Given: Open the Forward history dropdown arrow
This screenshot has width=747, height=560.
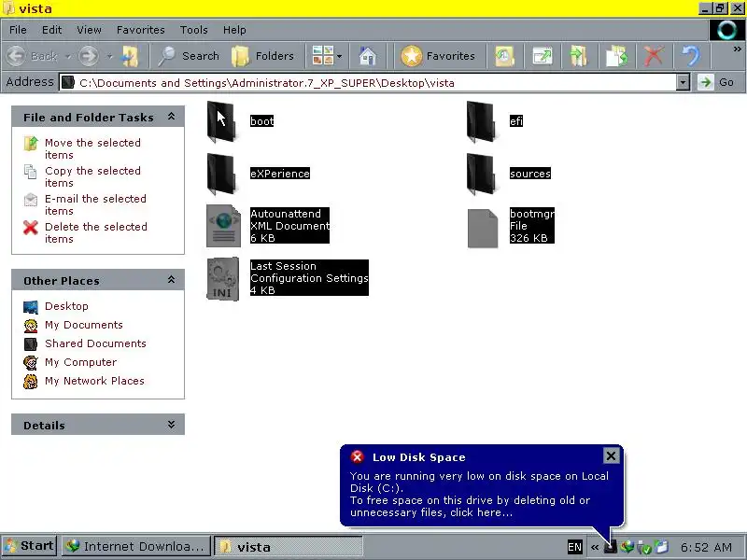Looking at the screenshot, I should pos(109,56).
